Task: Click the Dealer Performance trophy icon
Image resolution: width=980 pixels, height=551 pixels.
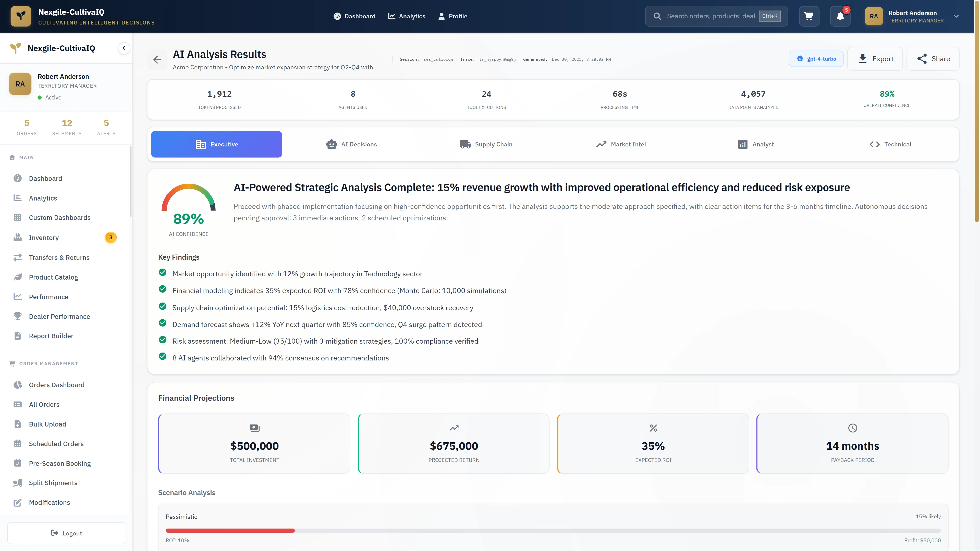Action: 18,316
